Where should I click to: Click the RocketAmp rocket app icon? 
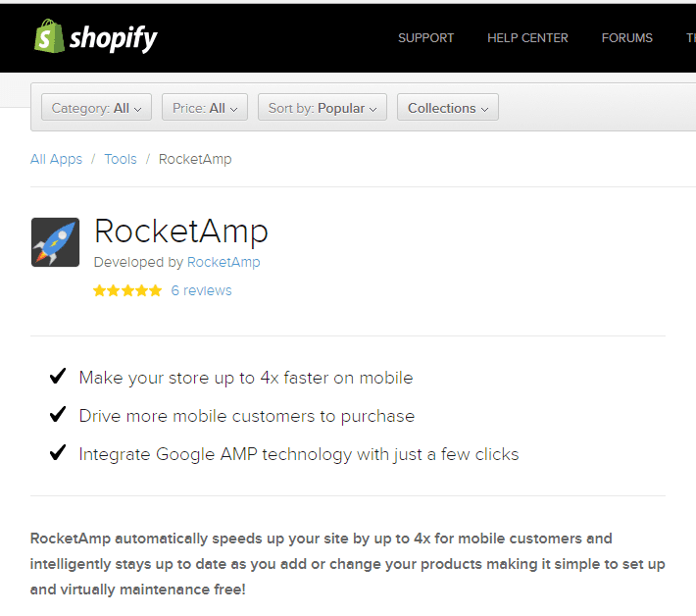pyautogui.click(x=55, y=242)
